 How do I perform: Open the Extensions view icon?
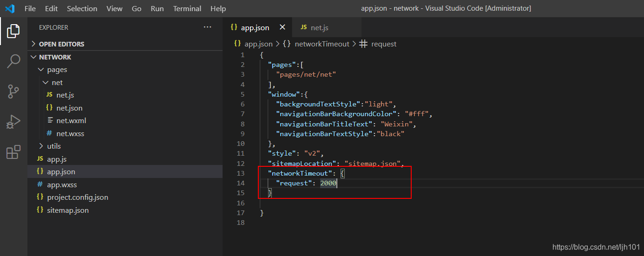tap(13, 152)
